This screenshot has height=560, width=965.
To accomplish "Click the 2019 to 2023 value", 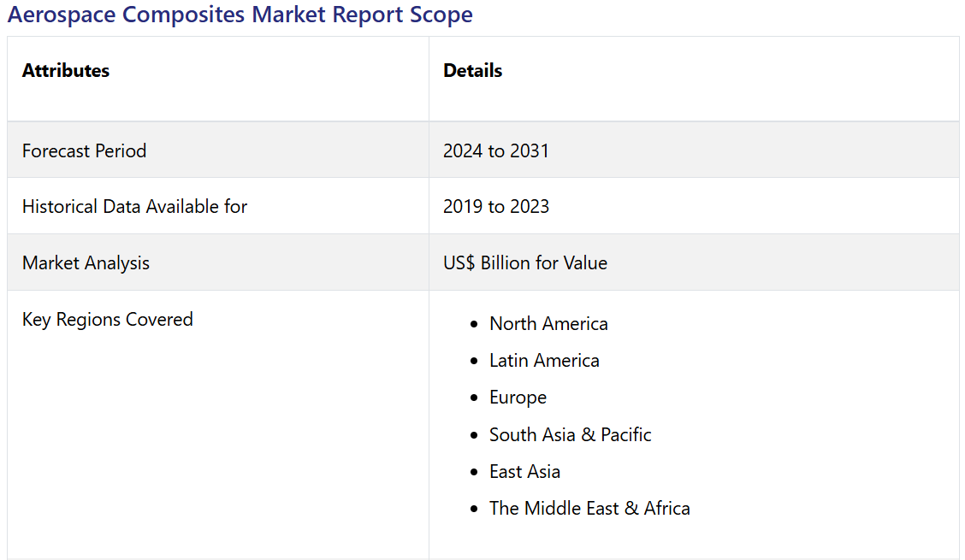I will coord(496,206).
